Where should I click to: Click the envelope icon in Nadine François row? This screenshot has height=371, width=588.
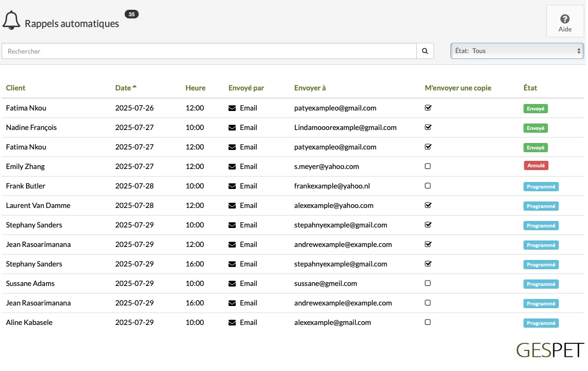tap(232, 128)
